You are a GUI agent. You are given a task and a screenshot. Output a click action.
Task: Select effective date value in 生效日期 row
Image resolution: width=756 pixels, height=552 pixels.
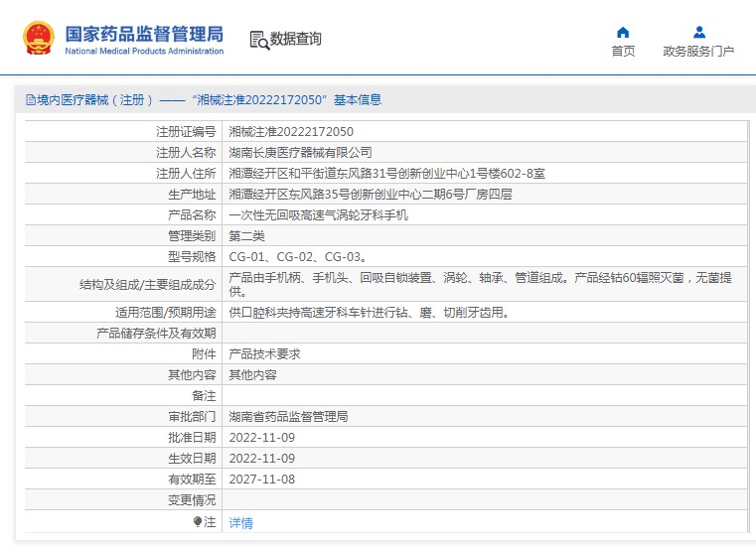[x=262, y=458]
